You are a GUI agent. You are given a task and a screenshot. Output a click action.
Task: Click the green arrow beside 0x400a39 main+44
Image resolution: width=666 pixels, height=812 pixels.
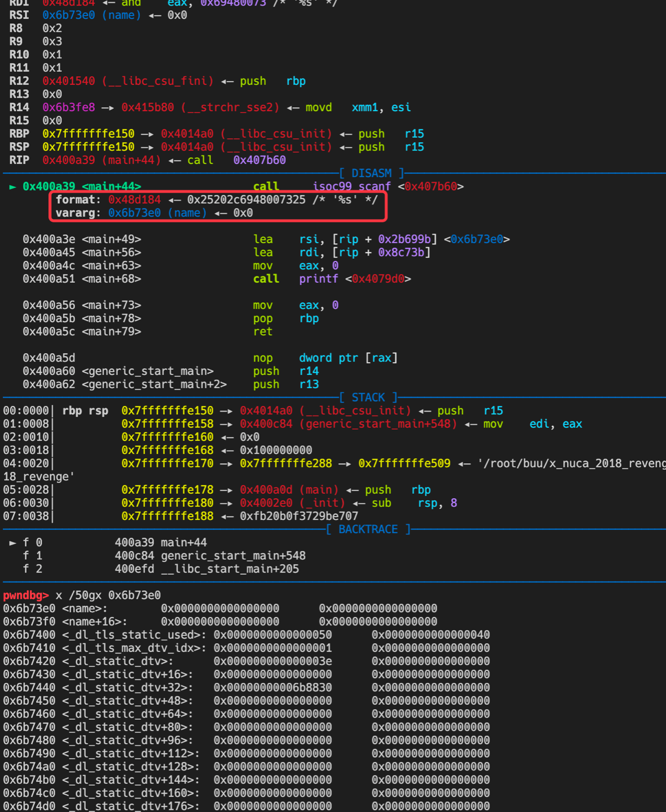pos(13,187)
